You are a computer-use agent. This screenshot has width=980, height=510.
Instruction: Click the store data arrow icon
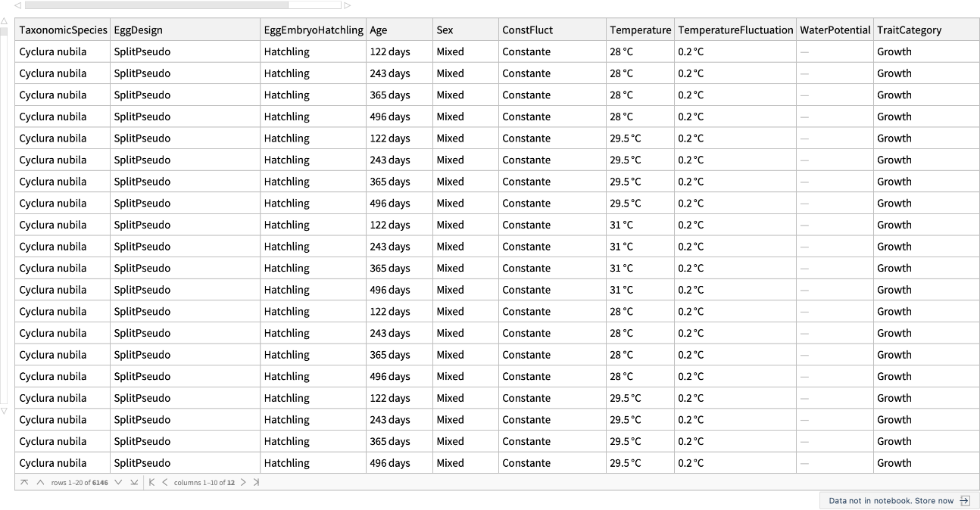pyautogui.click(x=965, y=501)
